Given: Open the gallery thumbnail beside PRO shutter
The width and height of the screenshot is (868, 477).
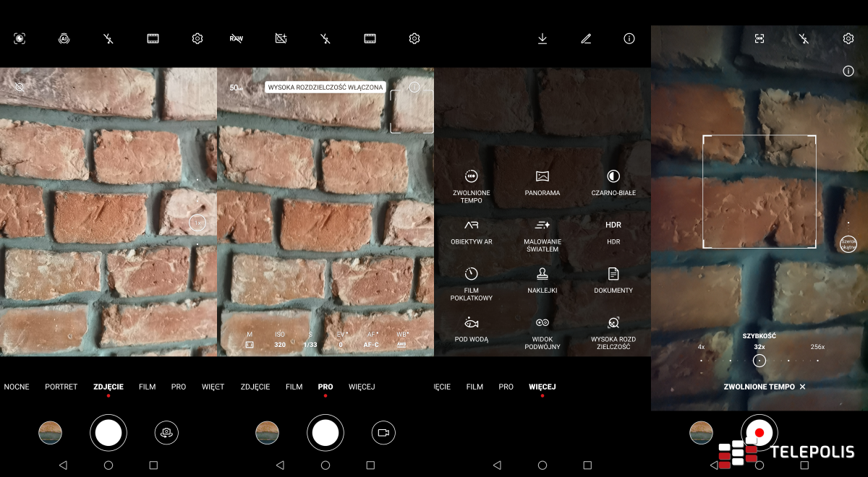Looking at the screenshot, I should click(x=267, y=432).
